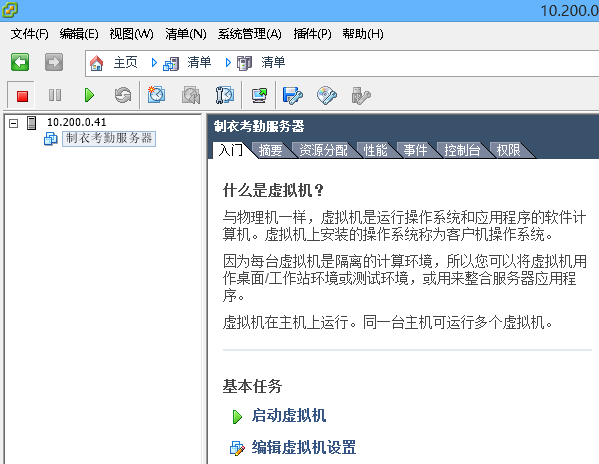Click the 编辑虚拟机设置 link
This screenshot has width=599, height=464.
(x=304, y=447)
